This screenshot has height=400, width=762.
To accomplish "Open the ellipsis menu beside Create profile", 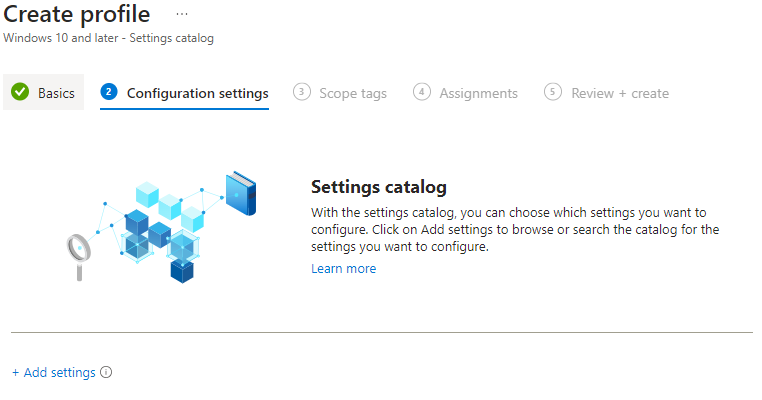I will coord(182,14).
